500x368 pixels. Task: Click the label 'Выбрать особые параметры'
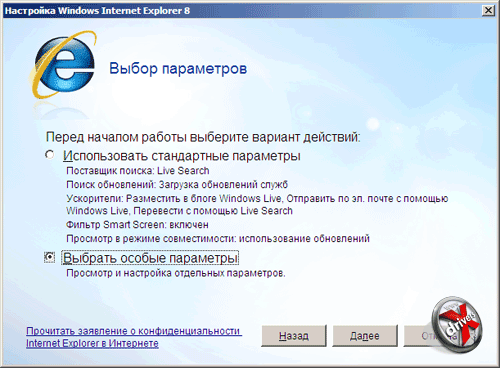[150, 258]
